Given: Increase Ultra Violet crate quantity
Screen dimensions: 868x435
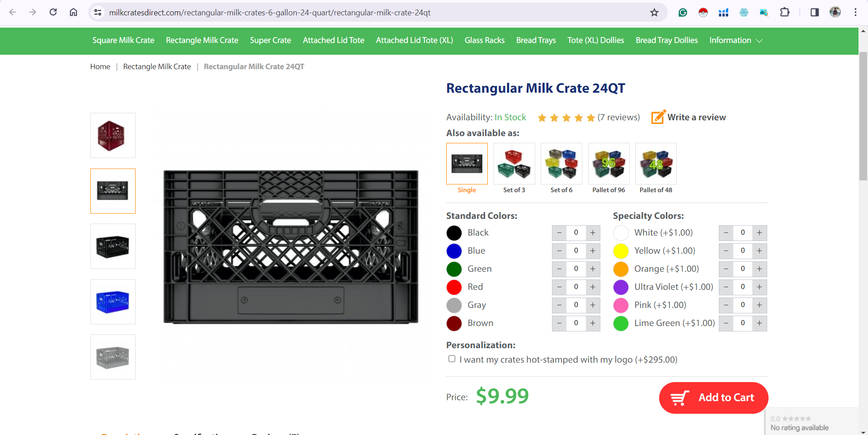Looking at the screenshot, I should [759, 287].
